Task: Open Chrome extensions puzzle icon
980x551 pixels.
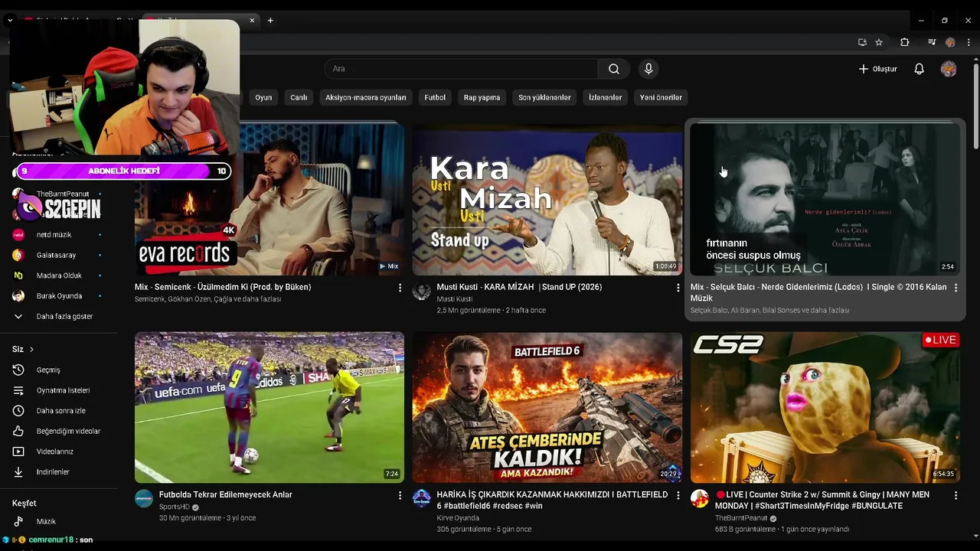Action: (904, 42)
